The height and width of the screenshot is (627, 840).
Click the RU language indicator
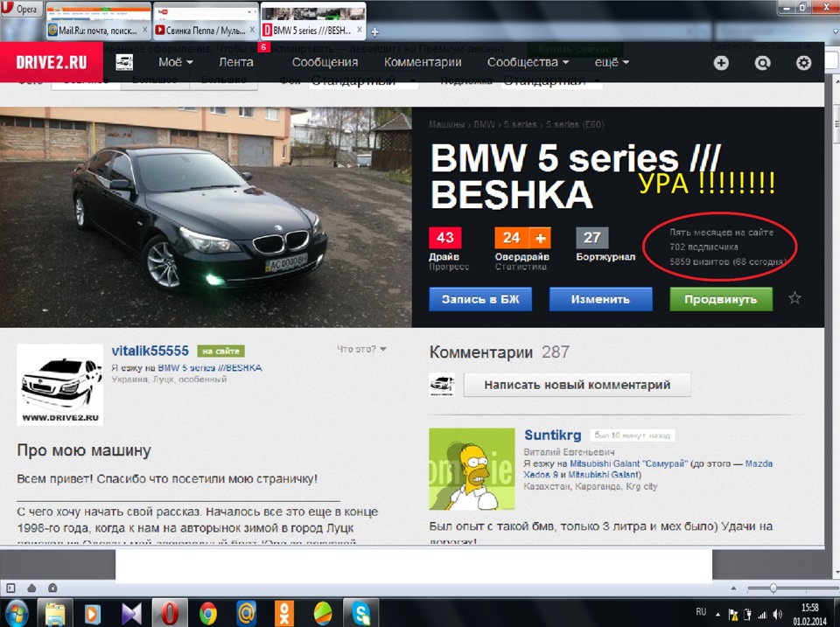point(701,612)
